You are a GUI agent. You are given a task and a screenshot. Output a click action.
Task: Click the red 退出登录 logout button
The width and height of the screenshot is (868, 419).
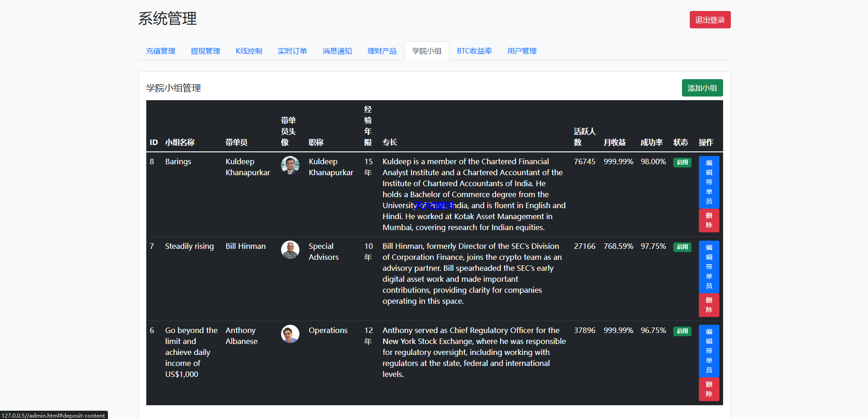[x=709, y=20]
